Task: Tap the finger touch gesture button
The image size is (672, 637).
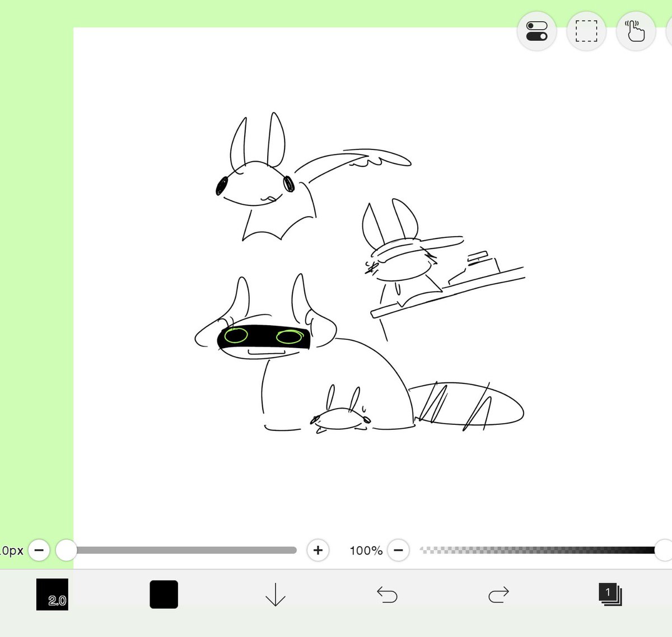Action: tap(636, 31)
